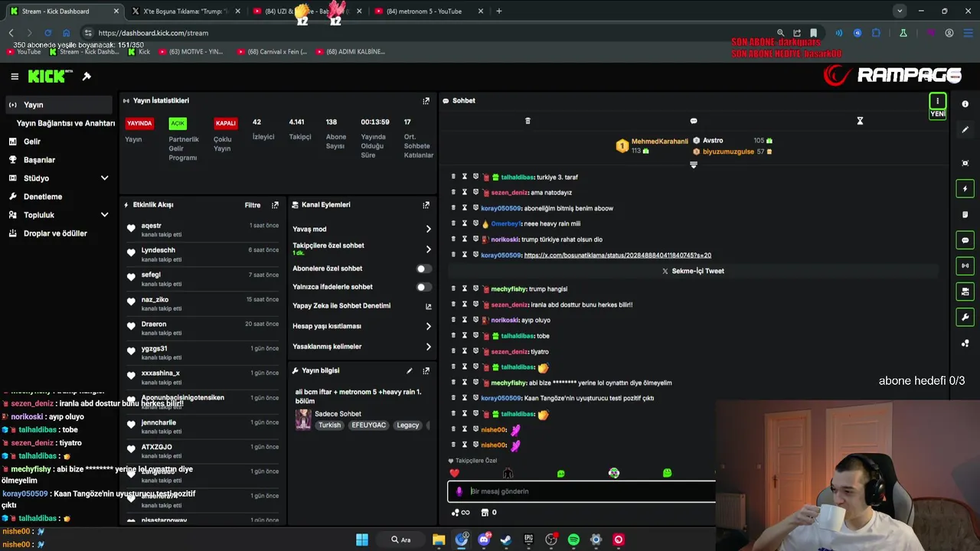The height and width of the screenshot is (551, 980).
Task: Click the wrench icon in right sidebar
Action: coord(965,318)
